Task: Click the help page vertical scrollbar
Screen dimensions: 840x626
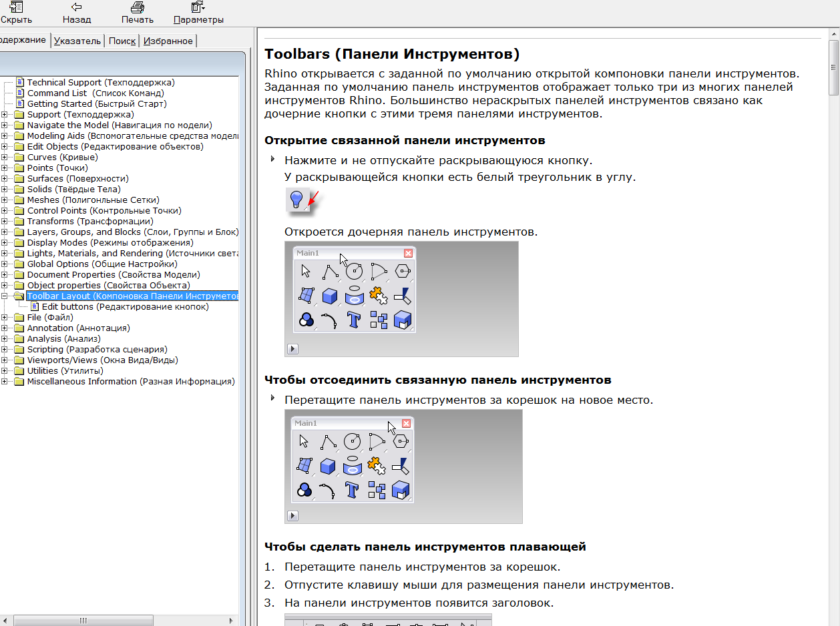Action: tap(834, 327)
